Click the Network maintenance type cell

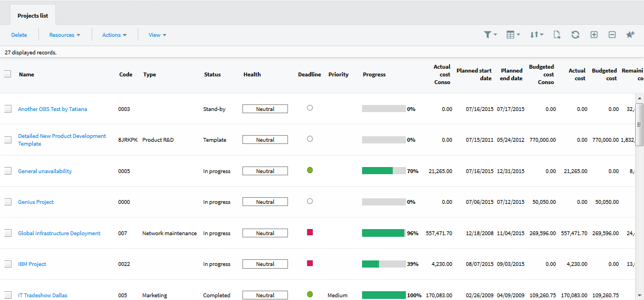169,233
